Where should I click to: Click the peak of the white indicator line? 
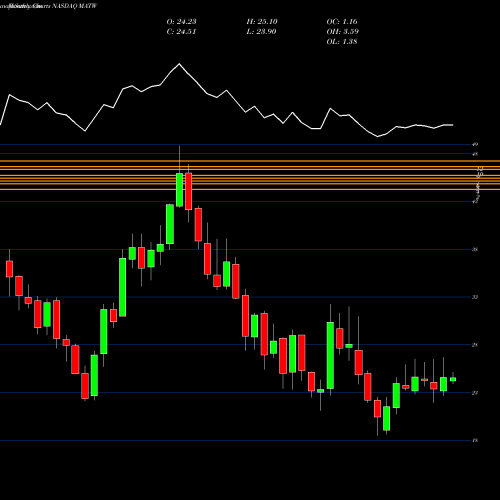179,63
